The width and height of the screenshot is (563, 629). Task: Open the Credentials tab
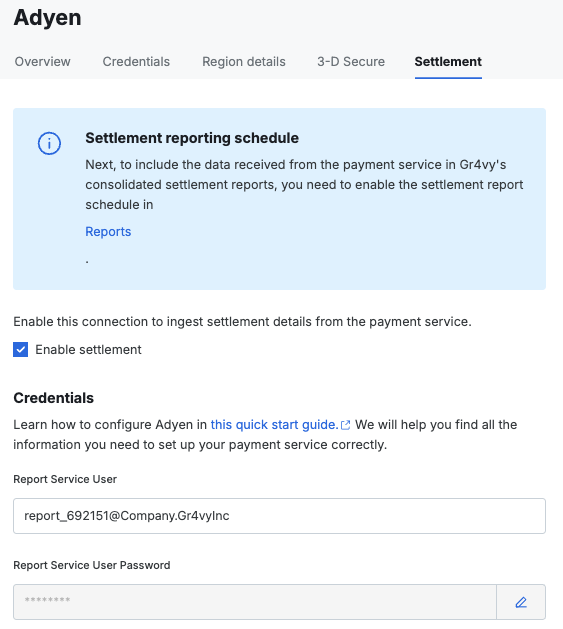136,61
